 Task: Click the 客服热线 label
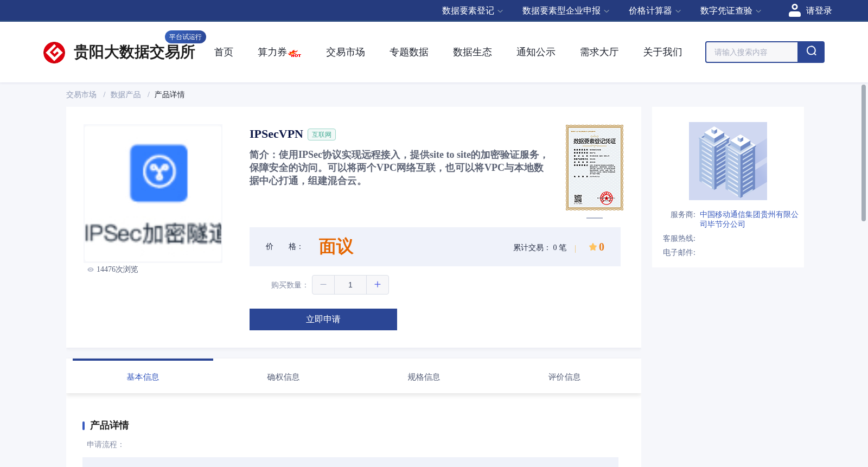(679, 239)
